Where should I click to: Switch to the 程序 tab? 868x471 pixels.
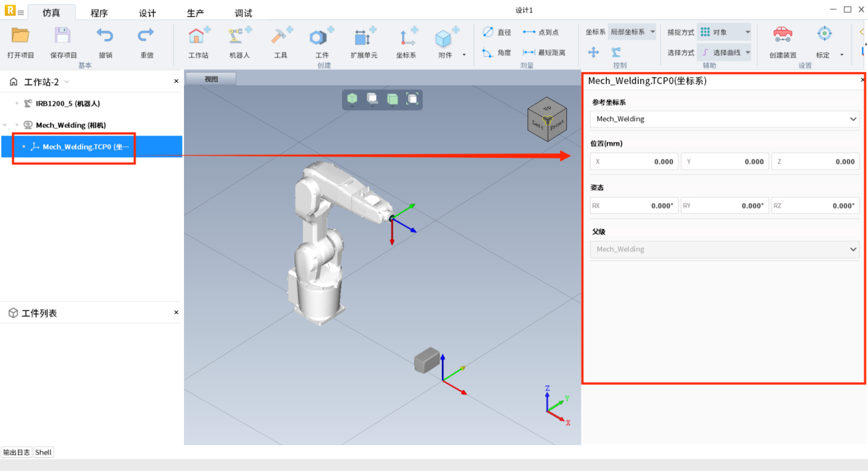(99, 13)
